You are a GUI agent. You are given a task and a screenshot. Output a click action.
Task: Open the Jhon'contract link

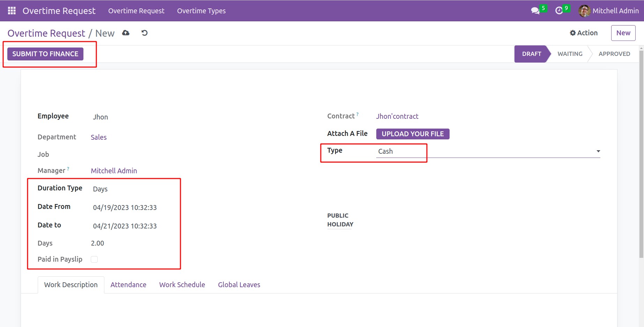pyautogui.click(x=397, y=116)
